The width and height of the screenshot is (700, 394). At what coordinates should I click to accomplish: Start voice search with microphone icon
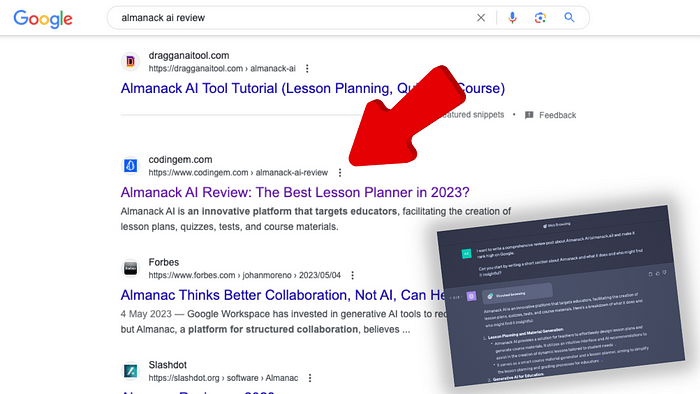(512, 18)
